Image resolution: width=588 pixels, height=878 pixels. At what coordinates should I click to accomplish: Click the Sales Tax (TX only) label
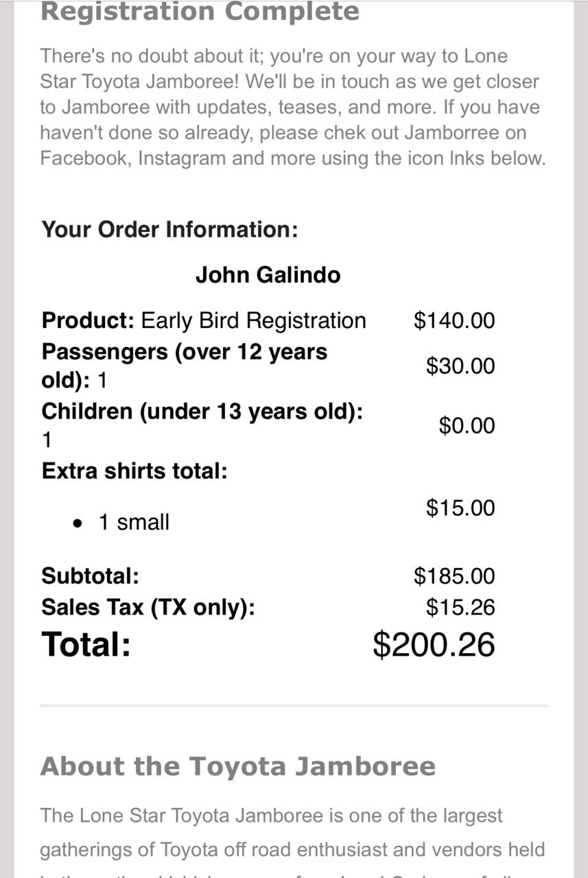pos(148,608)
